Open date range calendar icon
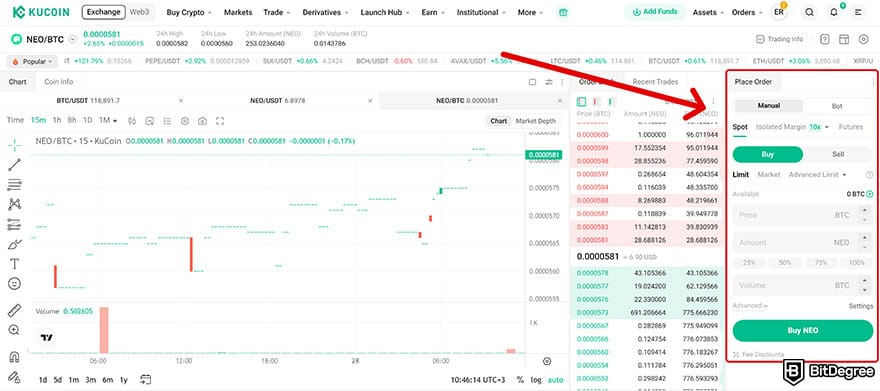The image size is (880, 391). coord(146,380)
